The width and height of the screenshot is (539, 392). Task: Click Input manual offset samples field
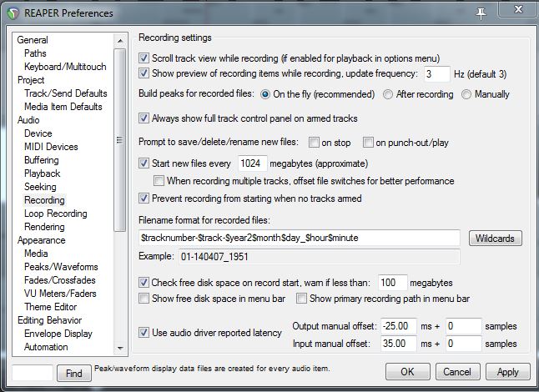[463, 344]
